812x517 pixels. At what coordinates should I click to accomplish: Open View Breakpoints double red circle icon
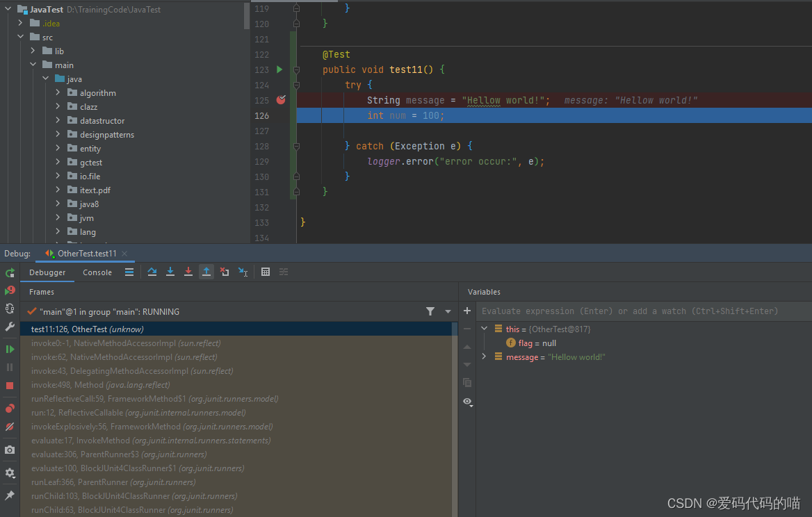tap(10, 409)
